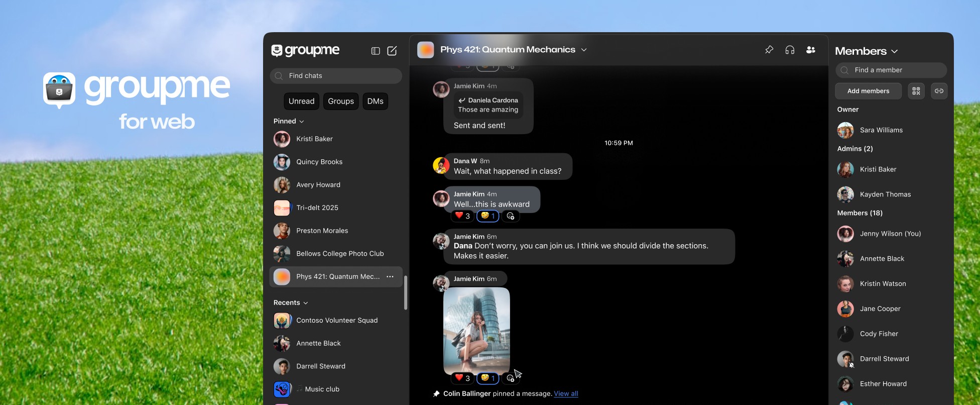
Task: Select member Esther Howard
Action: click(891, 384)
